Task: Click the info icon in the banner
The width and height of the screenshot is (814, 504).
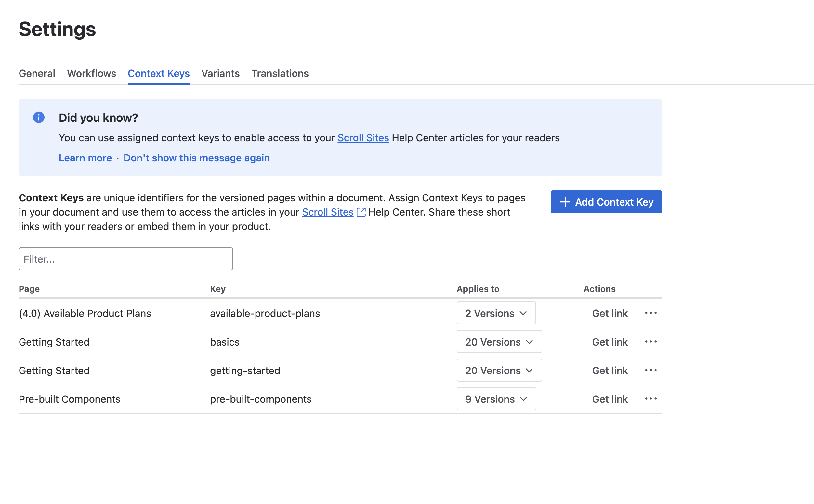Action: (38, 117)
